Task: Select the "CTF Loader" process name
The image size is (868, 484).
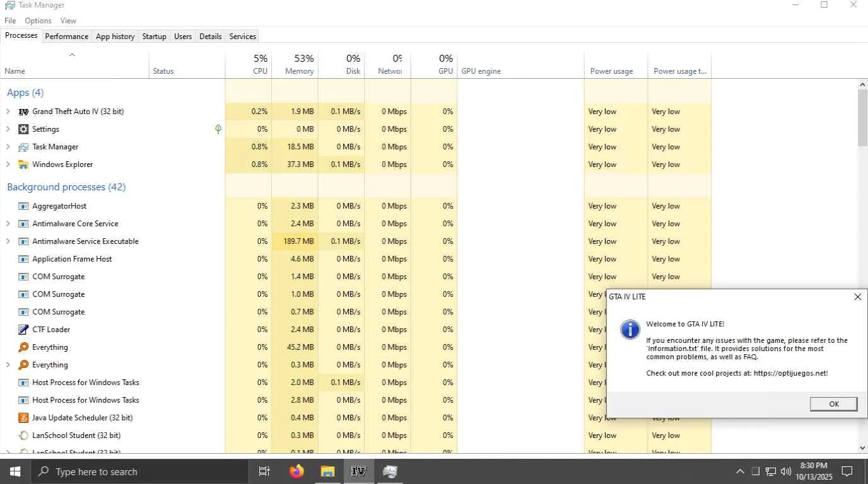Action: pyautogui.click(x=51, y=330)
